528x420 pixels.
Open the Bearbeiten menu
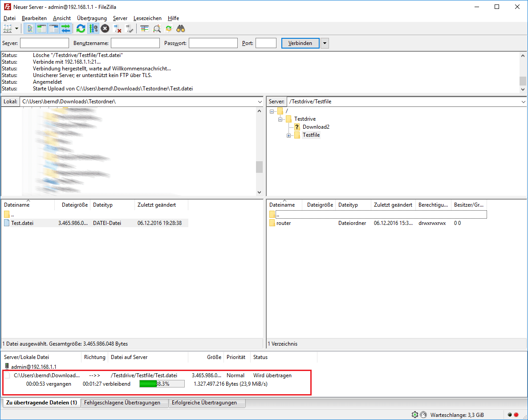34,18
